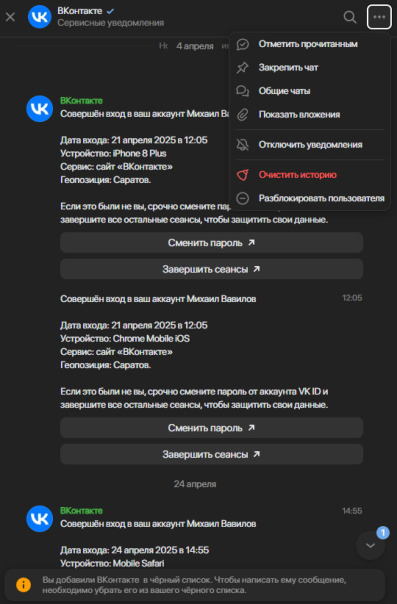Click the orange info icon in the blacklist notice

[23, 585]
